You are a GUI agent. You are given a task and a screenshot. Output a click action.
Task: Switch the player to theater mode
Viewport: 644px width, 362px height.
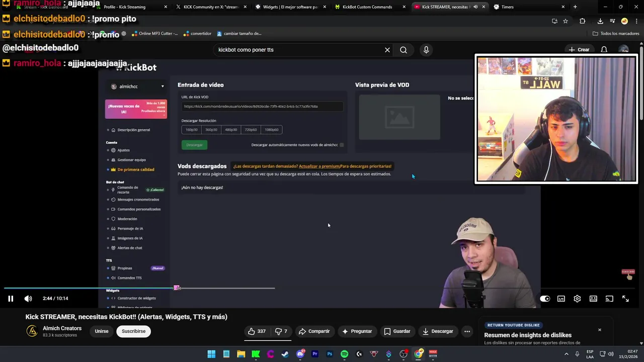pyautogui.click(x=593, y=299)
